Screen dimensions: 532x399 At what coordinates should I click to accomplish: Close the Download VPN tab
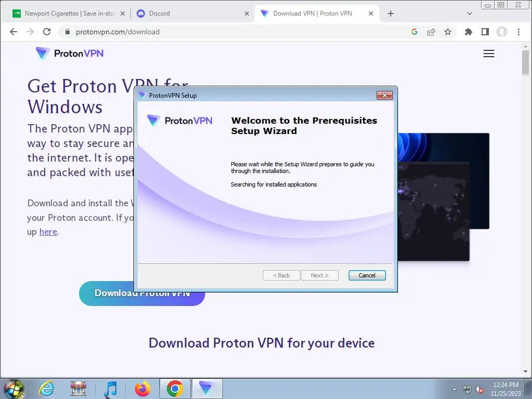coord(371,14)
